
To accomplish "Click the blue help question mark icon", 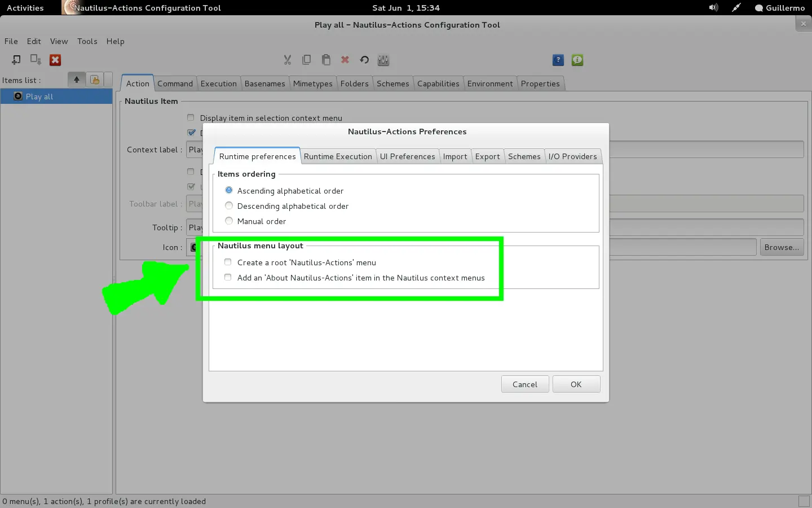I will pyautogui.click(x=558, y=60).
